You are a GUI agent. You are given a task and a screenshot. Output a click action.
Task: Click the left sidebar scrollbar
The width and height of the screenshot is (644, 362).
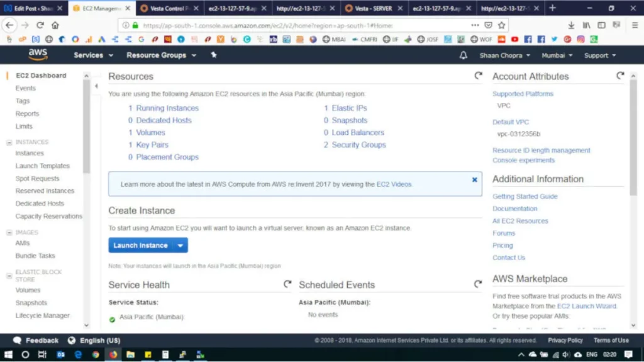coord(86,126)
